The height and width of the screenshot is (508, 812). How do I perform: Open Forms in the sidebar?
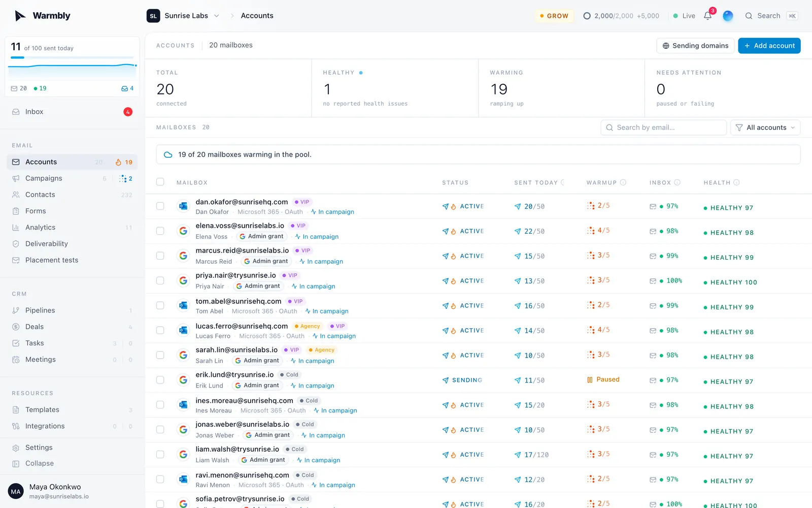pos(72,211)
